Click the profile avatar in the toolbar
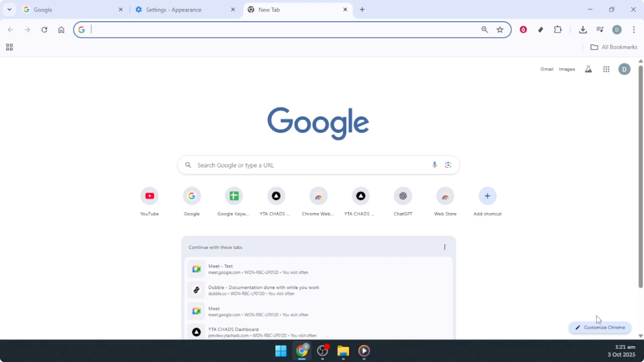644x362 pixels. 617,30
